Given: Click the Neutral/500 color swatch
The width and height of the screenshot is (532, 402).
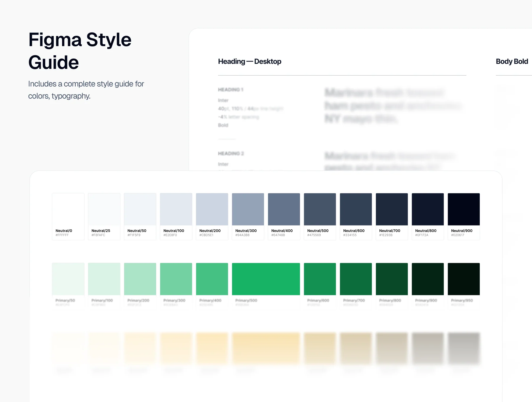Looking at the screenshot, I should point(320,209).
